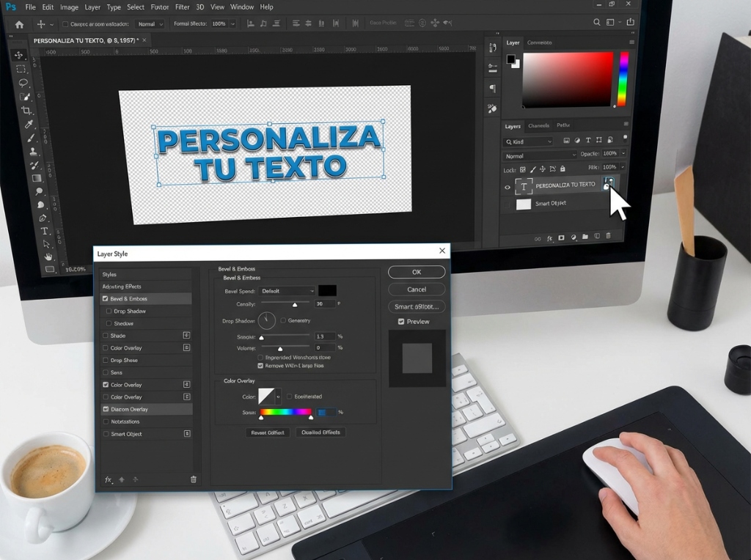Click Cancel in Layer Style dialog

click(x=417, y=289)
